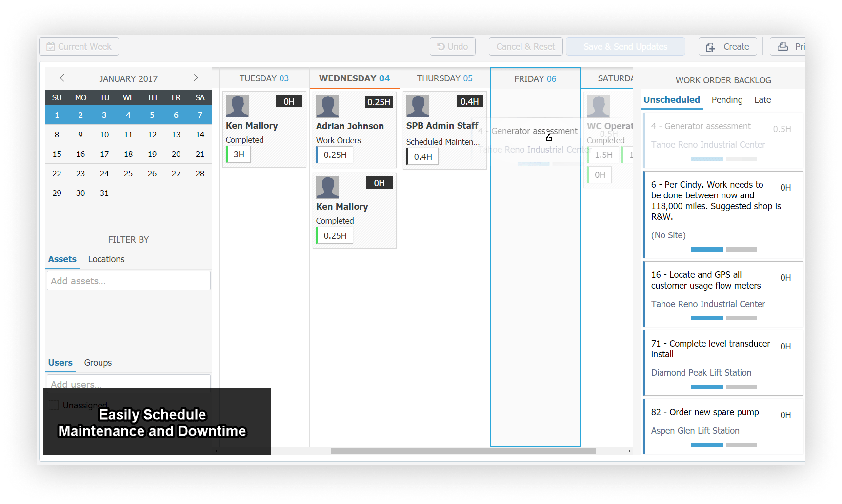The width and height of the screenshot is (842, 504).
Task: Focus the Add assets input field
Action: 129,281
